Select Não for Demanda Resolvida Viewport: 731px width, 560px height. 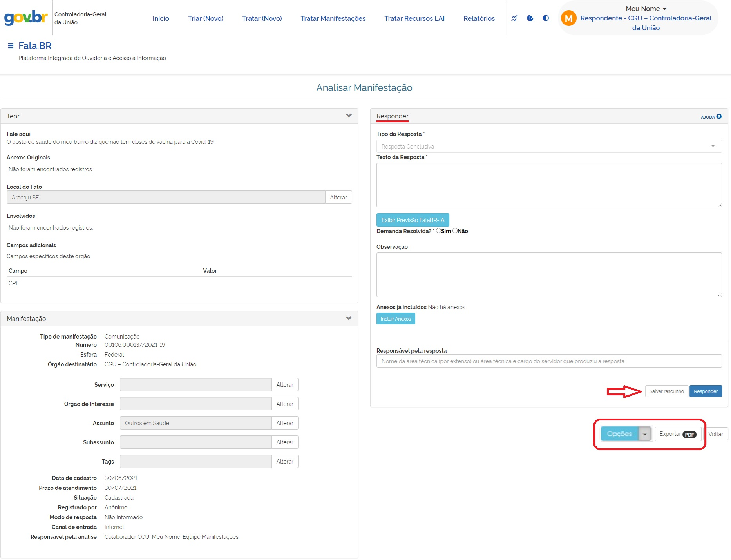(x=455, y=231)
